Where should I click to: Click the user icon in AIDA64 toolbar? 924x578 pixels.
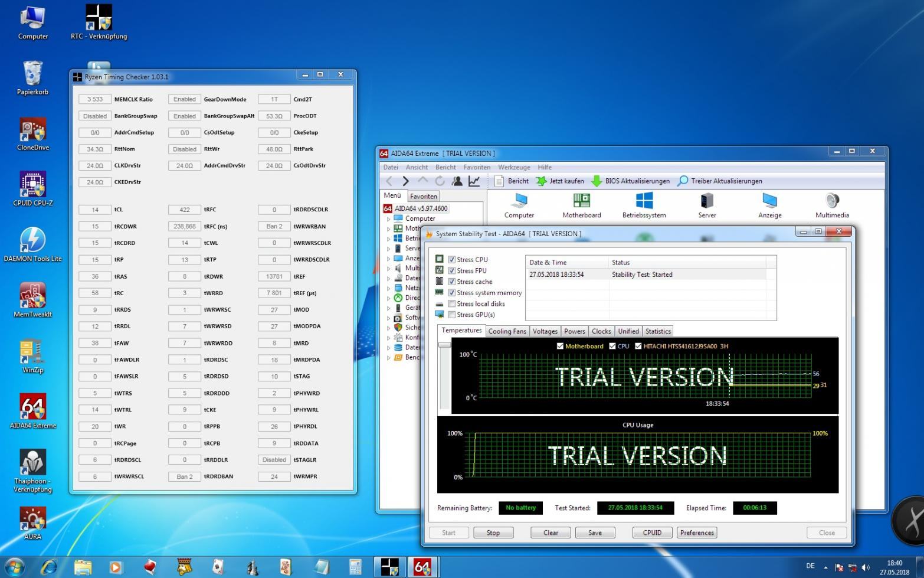(457, 181)
